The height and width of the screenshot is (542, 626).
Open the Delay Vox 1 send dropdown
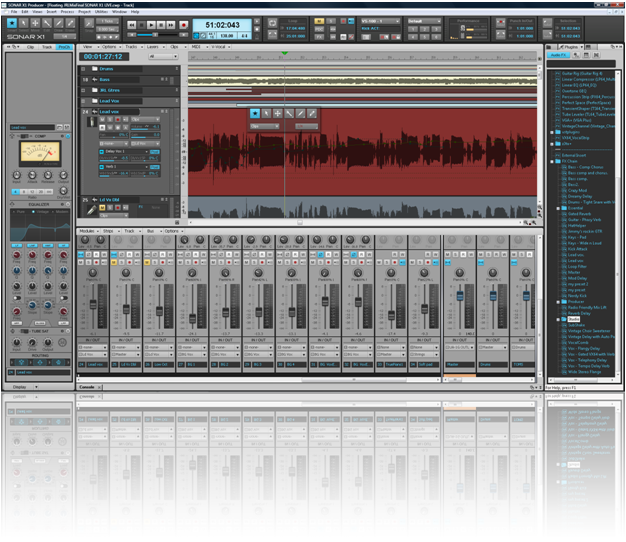point(147,152)
